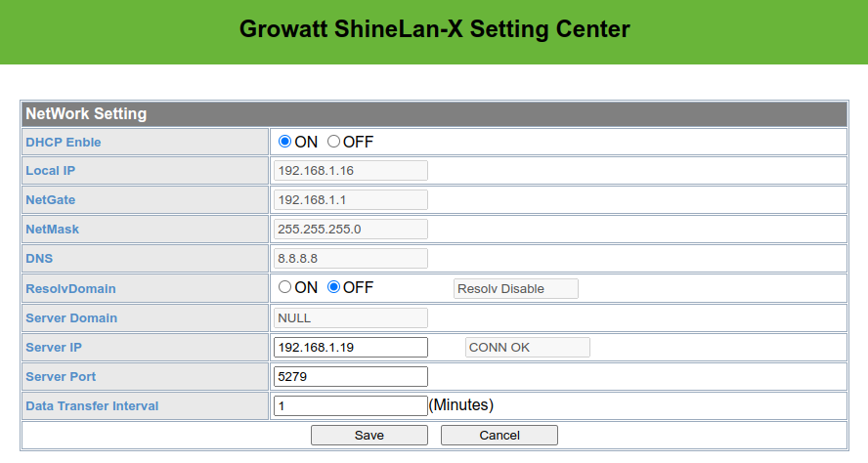Screen dimensions: 868x463
Task: Focus the Server Port input field
Action: [350, 377]
